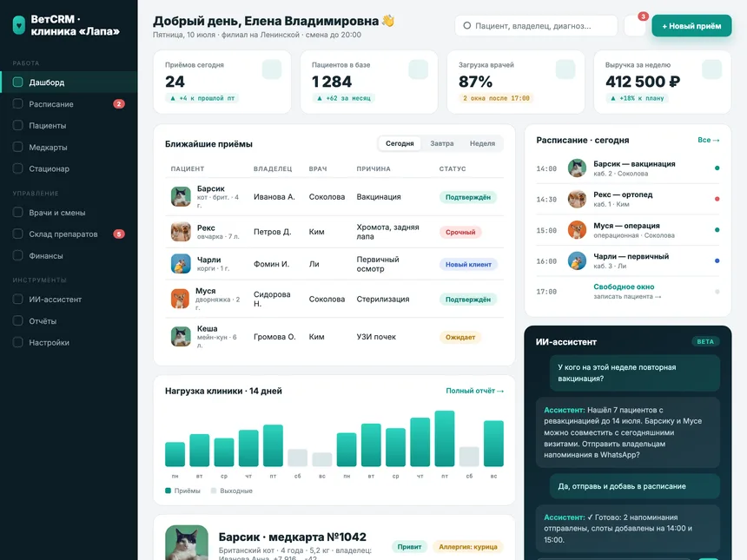747x560 pixels.
Task: Open Рекс avatar in appointments table
Action: tap(181, 232)
